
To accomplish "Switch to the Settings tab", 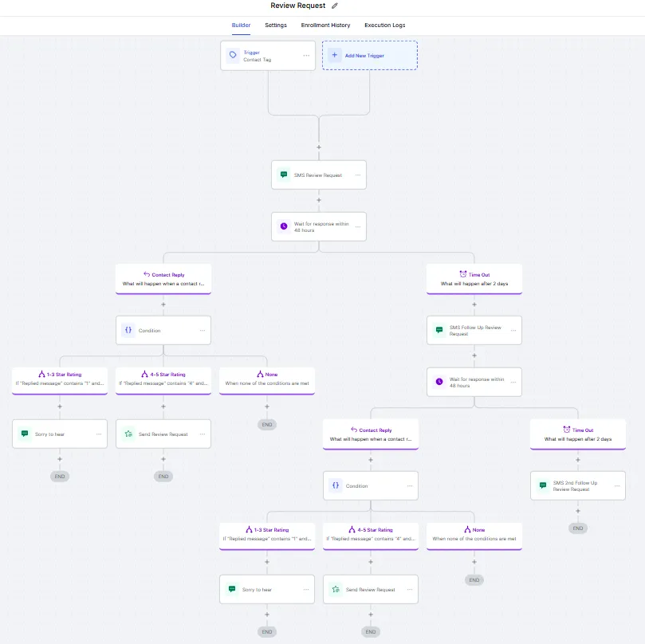I will click(x=276, y=26).
